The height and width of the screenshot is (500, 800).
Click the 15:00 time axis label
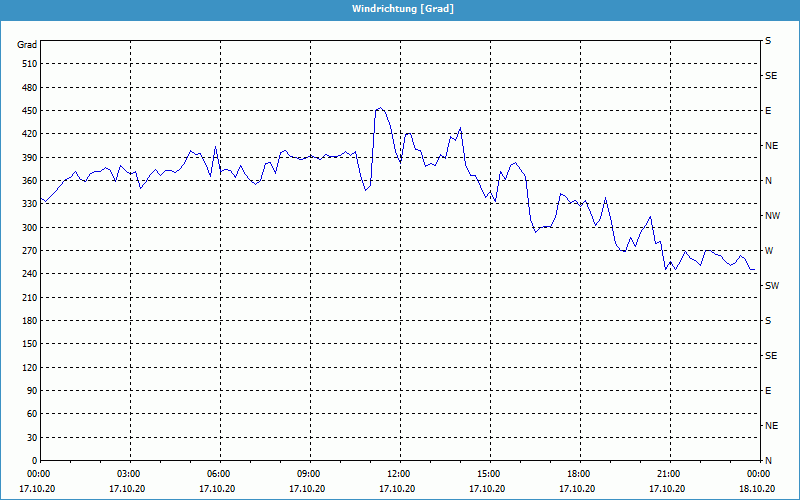pos(489,474)
